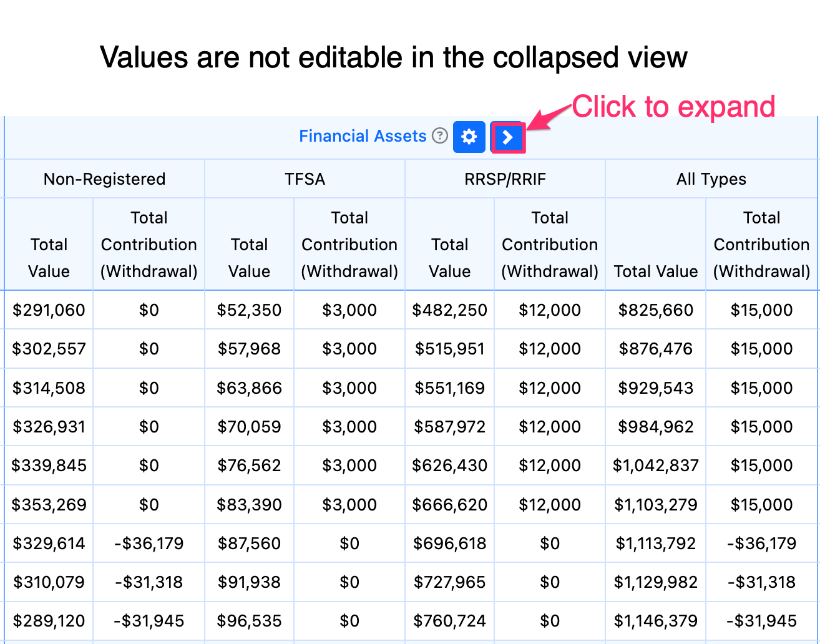Click the $1,042,837 total value cell
The width and height of the screenshot is (820, 644).
click(656, 466)
